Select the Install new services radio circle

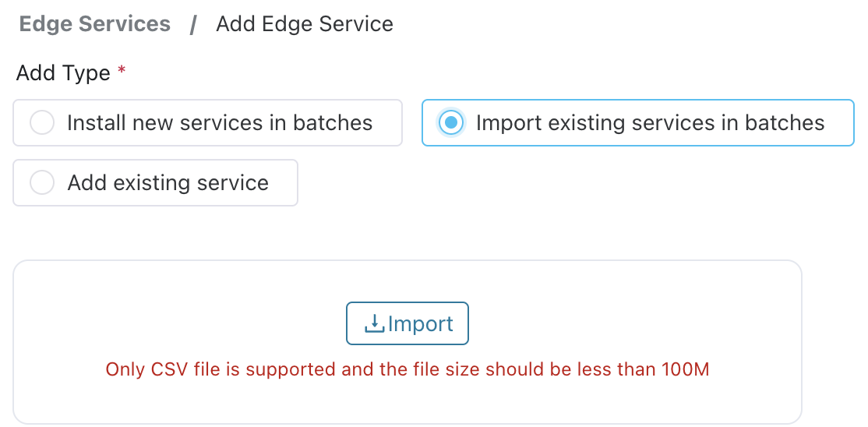pyautogui.click(x=41, y=123)
